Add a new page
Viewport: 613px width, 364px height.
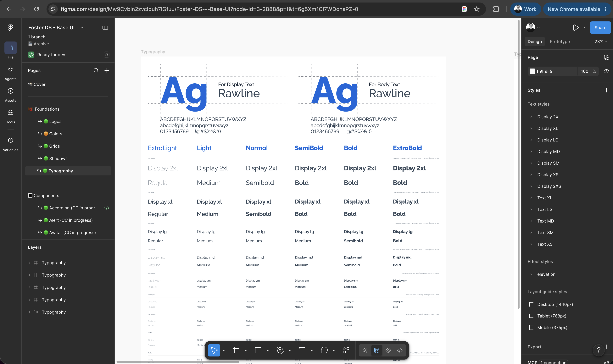(107, 71)
